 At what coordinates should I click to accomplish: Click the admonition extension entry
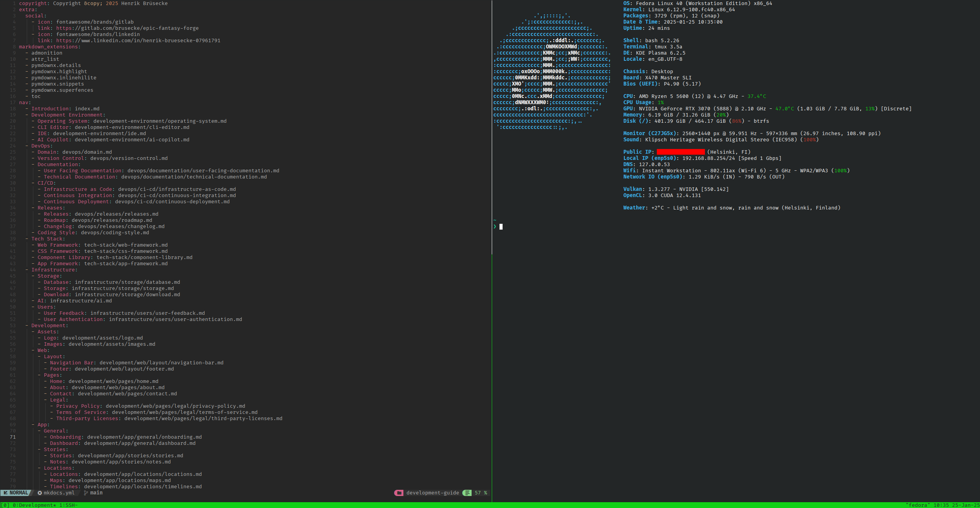(47, 53)
